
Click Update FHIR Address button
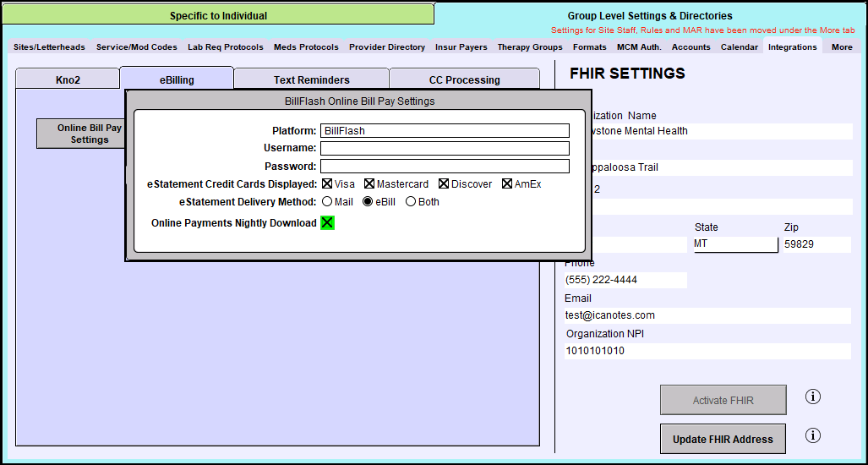(x=723, y=439)
